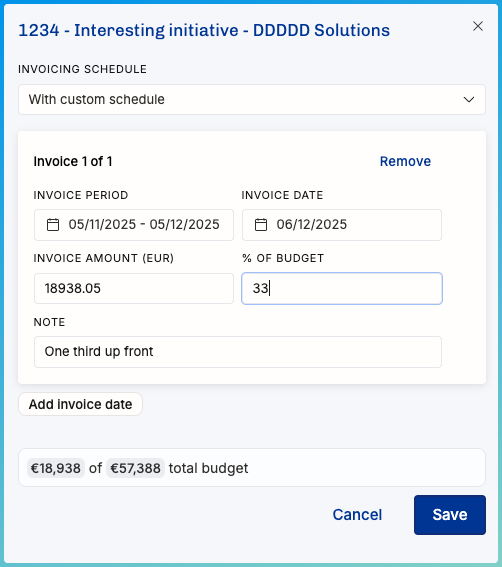Open the 06/12/2025 invoice date picker
Viewport: 502px width, 567px height.
pos(342,225)
